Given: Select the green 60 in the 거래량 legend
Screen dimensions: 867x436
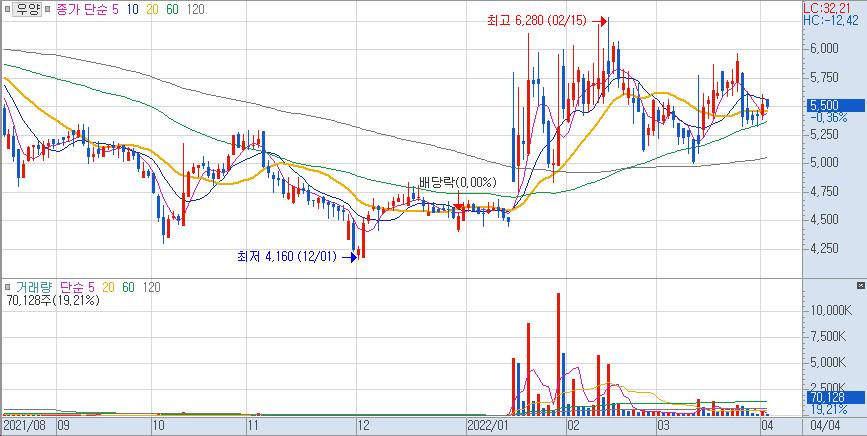Looking at the screenshot, I should [128, 287].
